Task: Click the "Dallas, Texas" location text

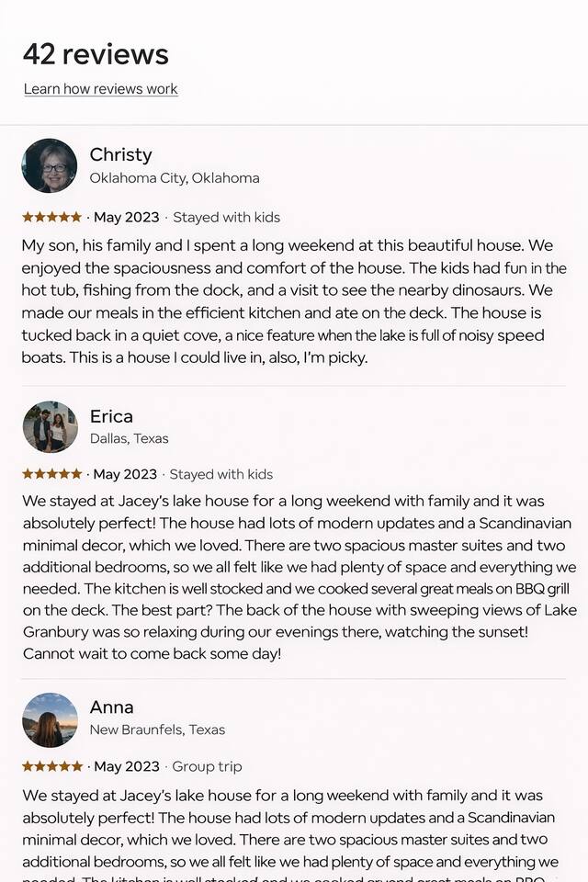Action: click(130, 438)
